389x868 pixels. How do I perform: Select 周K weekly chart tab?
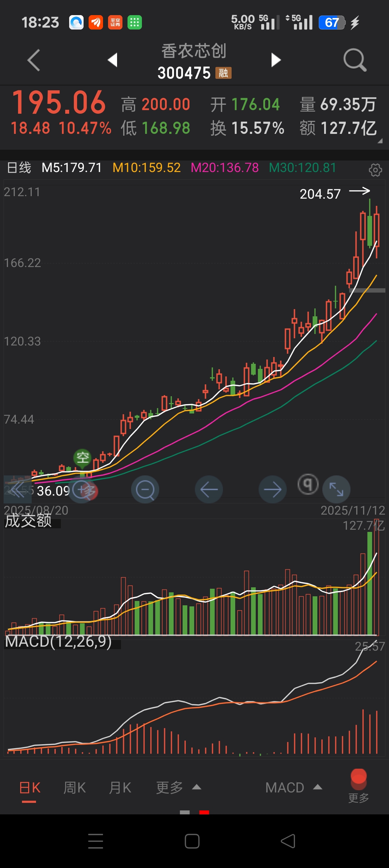click(x=75, y=788)
